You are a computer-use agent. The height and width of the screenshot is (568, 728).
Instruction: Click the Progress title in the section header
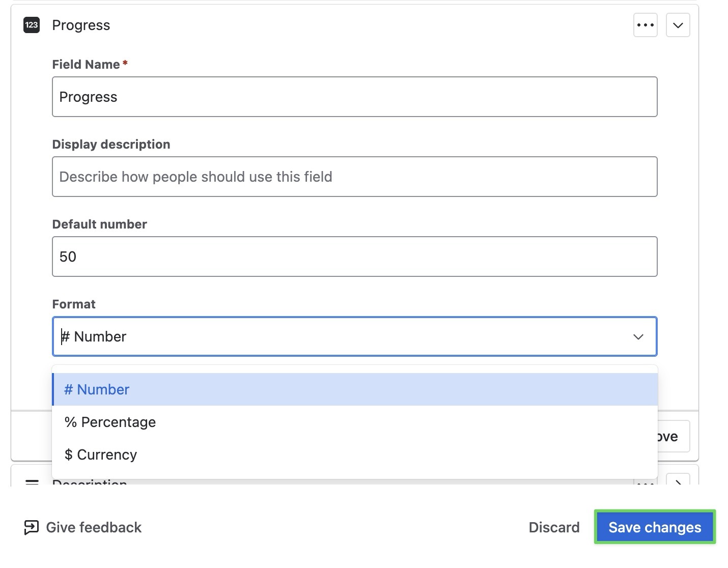[x=81, y=25]
